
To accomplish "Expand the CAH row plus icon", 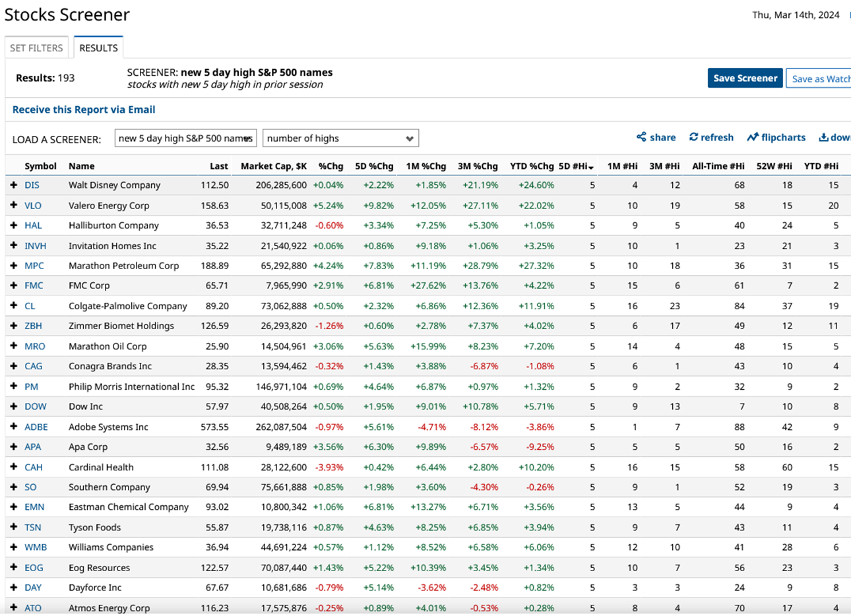I will tap(13, 467).
